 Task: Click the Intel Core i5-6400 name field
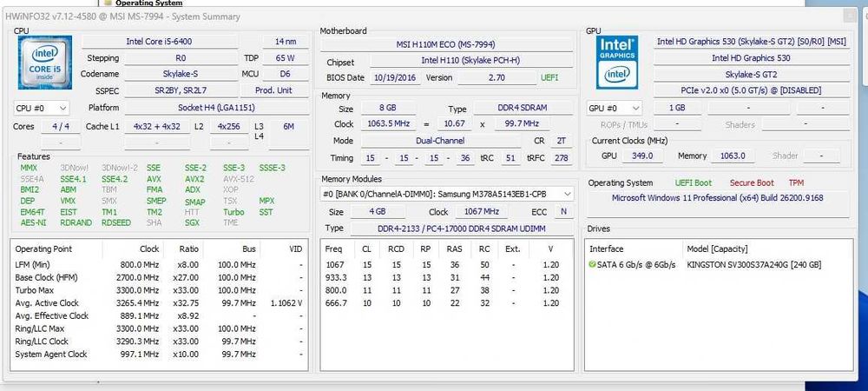(x=160, y=42)
